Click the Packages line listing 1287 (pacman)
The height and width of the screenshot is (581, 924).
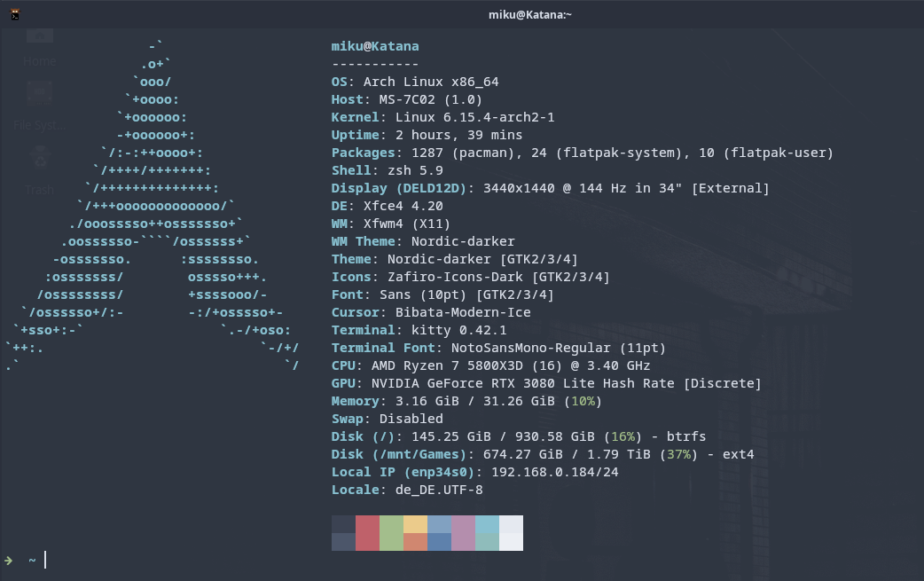583,153
